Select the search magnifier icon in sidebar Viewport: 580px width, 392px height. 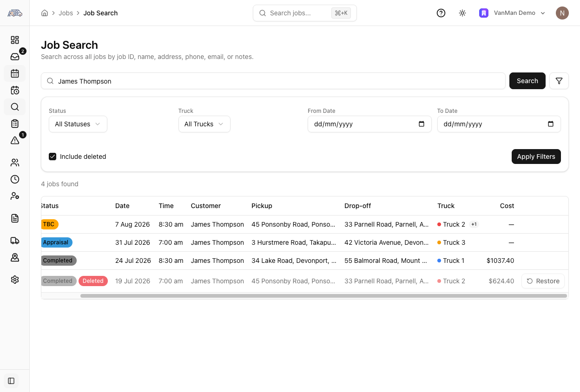15,107
